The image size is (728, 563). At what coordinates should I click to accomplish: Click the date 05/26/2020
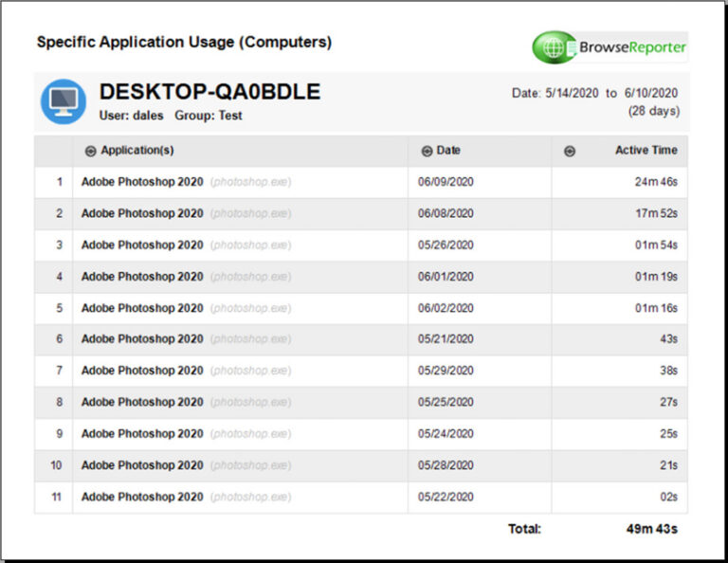[x=446, y=245]
